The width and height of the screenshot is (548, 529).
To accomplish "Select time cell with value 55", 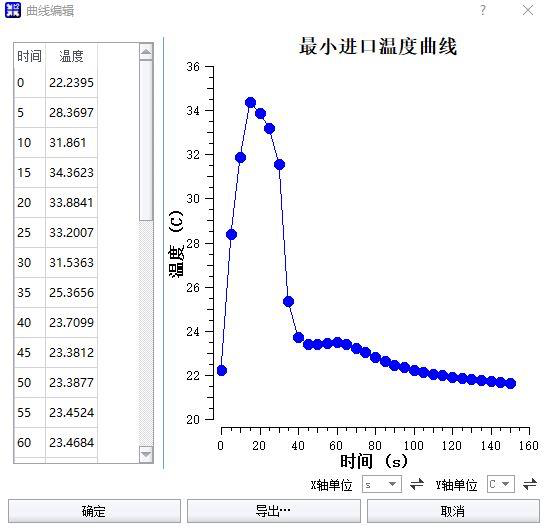I will 30,413.
